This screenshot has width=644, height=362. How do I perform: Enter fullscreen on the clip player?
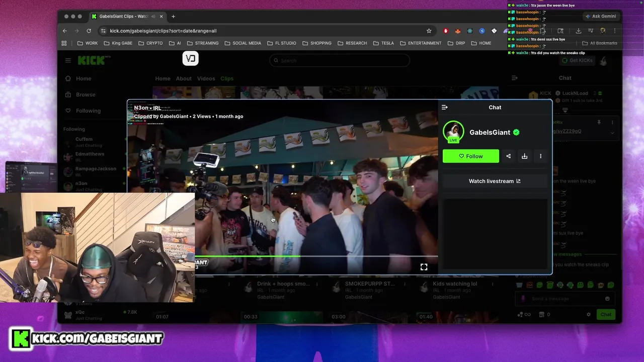click(424, 267)
